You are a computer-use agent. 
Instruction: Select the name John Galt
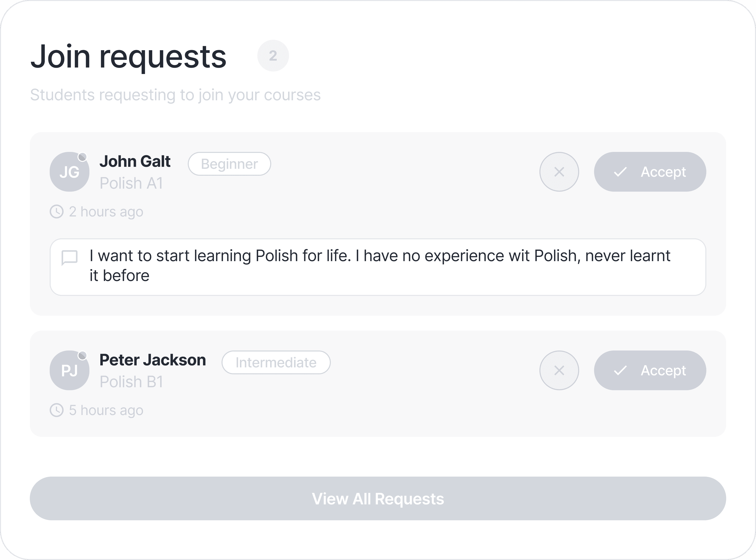click(135, 161)
